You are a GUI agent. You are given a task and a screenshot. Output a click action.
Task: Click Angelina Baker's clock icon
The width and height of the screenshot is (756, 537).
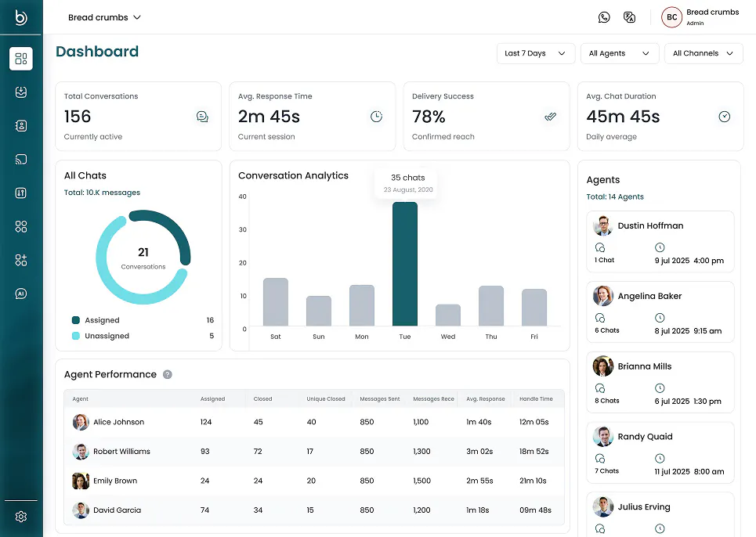660,318
